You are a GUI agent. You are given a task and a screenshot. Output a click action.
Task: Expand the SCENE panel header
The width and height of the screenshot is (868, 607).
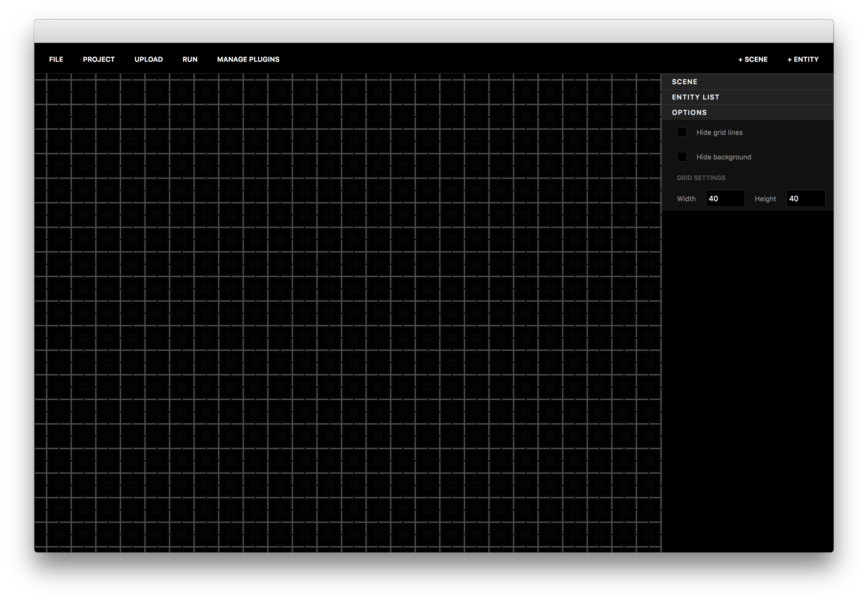pos(747,82)
